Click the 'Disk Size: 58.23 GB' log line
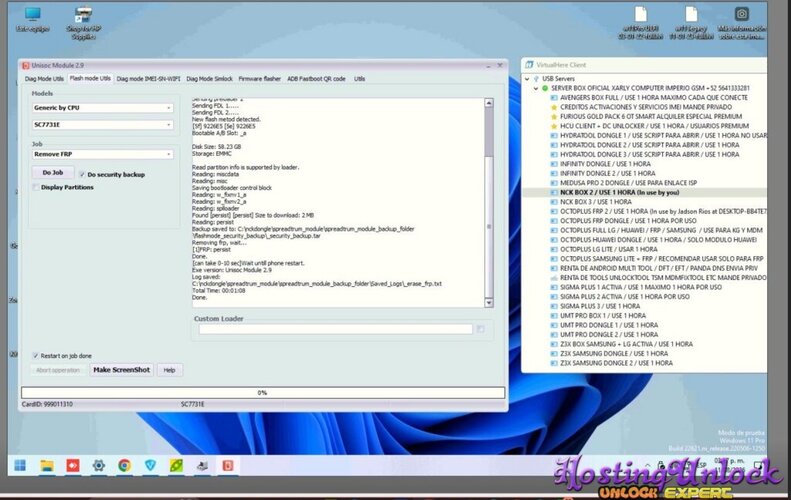This screenshot has height=500, width=791. (x=216, y=147)
